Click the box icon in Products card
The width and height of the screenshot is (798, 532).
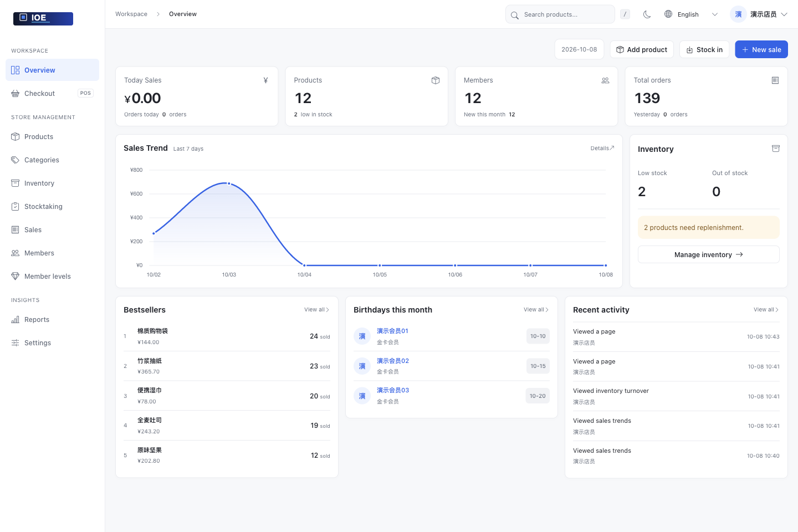[436, 80]
